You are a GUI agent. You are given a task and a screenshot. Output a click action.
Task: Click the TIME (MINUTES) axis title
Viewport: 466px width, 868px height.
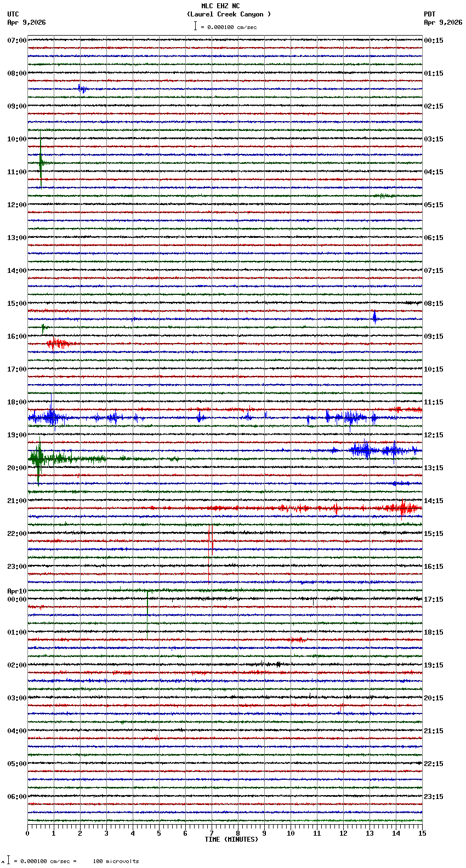coord(231,840)
